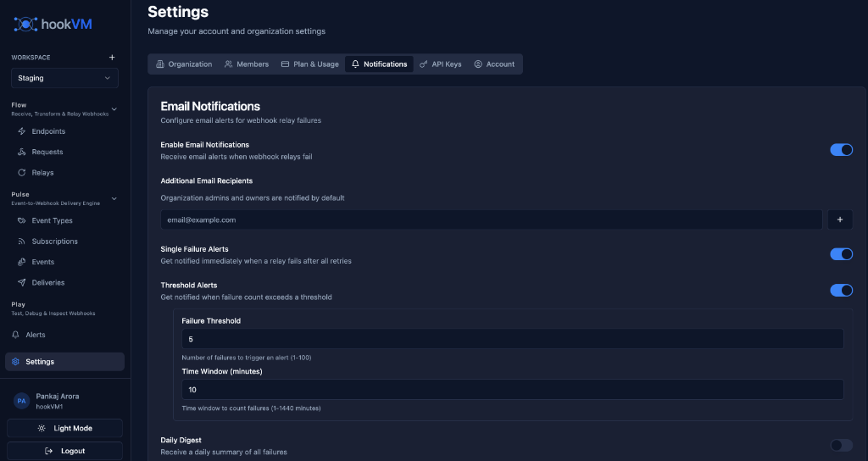Click the sun icon for Light Mode

(x=42, y=428)
